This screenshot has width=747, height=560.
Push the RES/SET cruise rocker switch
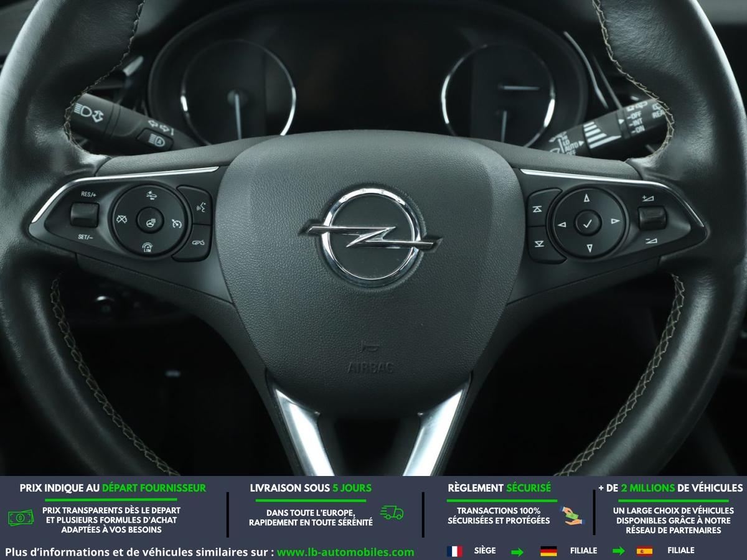(x=84, y=215)
